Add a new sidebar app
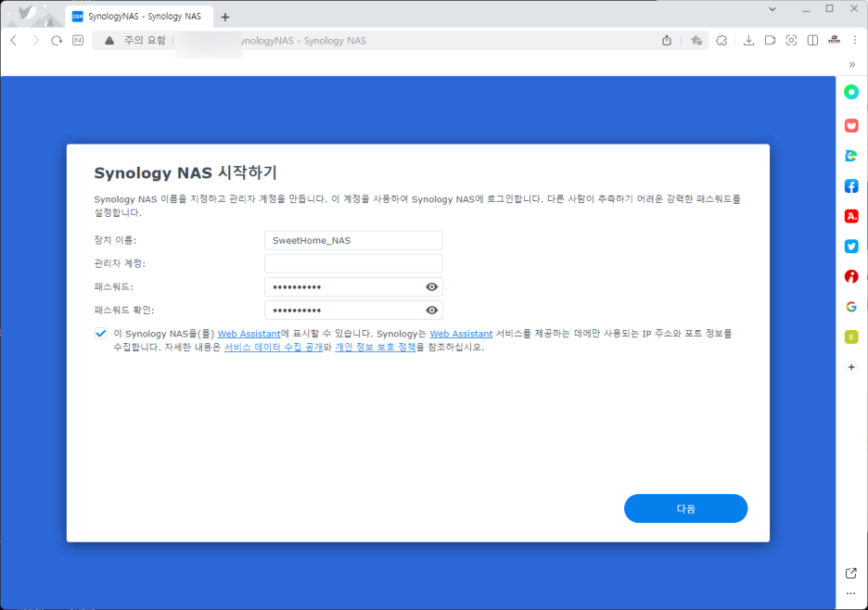This screenshot has width=868, height=610. 851,367
